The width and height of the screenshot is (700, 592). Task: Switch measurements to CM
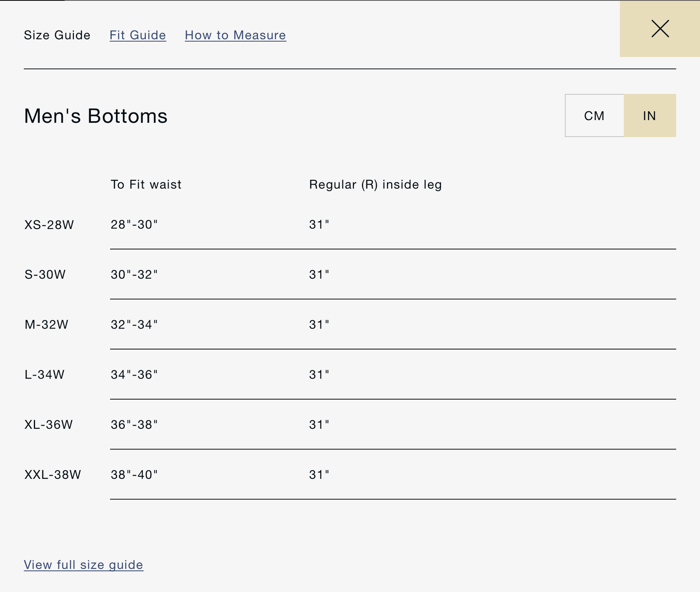[x=594, y=115]
